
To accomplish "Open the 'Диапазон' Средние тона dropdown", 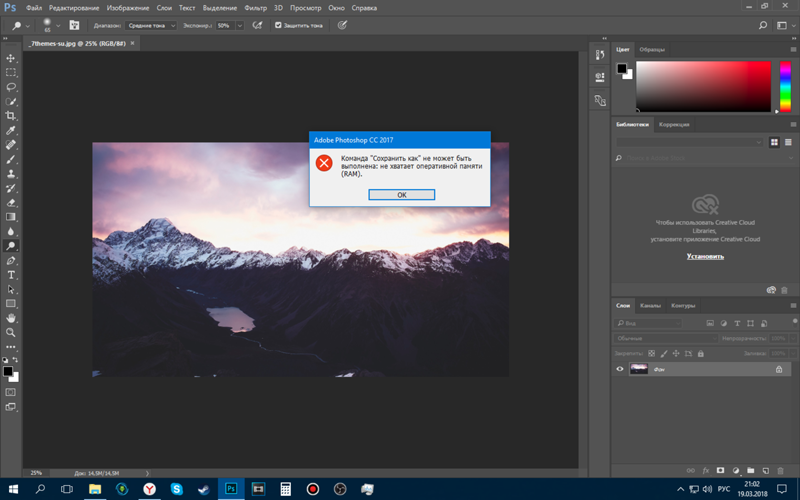I will 150,24.
